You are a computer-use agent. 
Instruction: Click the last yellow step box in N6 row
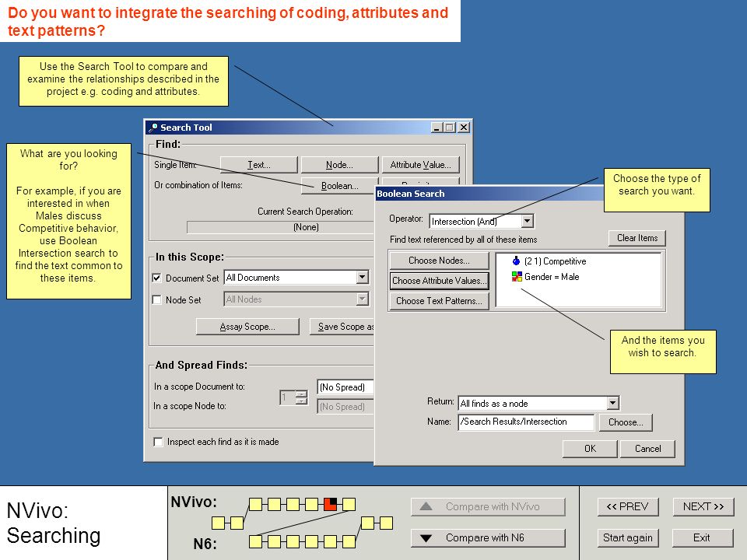click(x=349, y=541)
